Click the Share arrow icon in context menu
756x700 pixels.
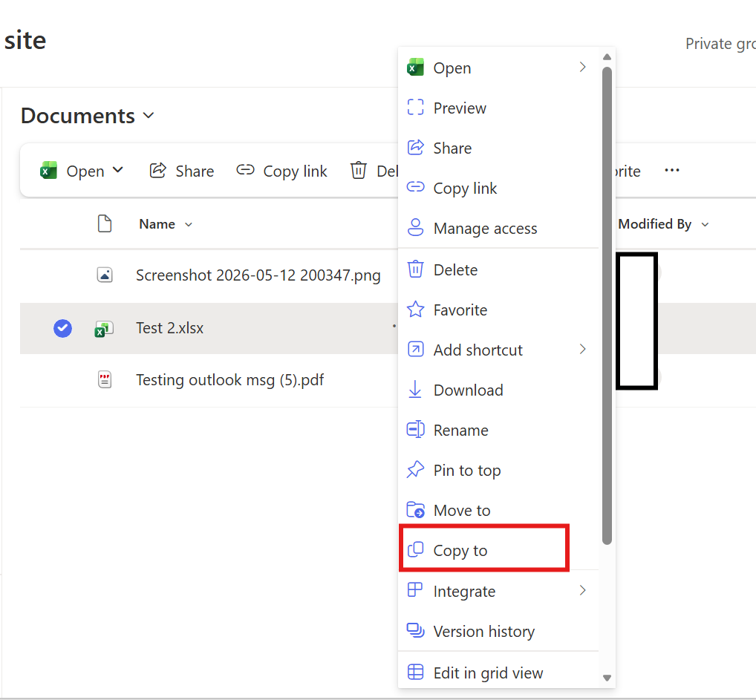click(415, 148)
